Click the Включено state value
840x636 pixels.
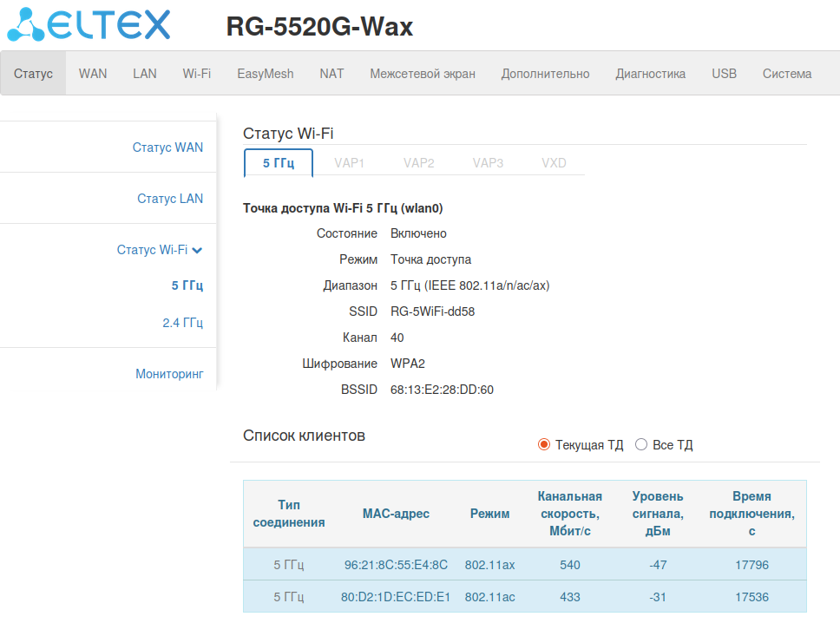(x=418, y=233)
